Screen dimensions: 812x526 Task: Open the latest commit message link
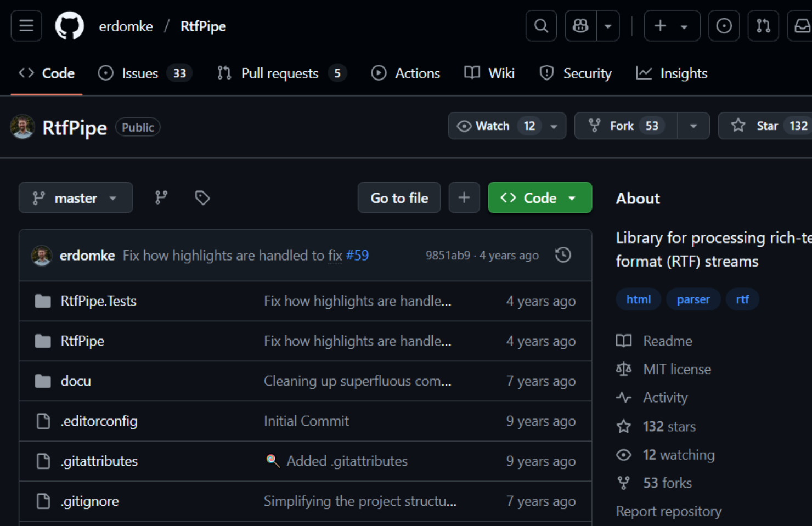coord(232,255)
